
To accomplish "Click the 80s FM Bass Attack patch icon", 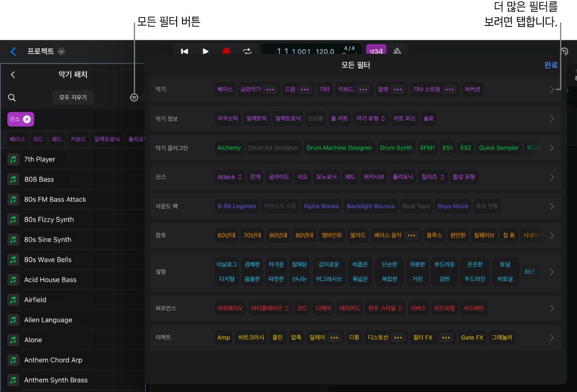I will tap(14, 200).
